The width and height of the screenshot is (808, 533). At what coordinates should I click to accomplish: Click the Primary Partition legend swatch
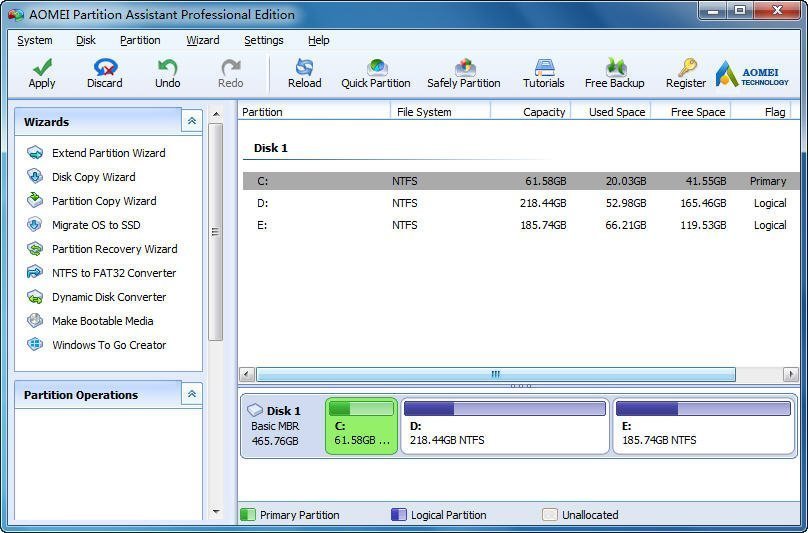tap(248, 514)
